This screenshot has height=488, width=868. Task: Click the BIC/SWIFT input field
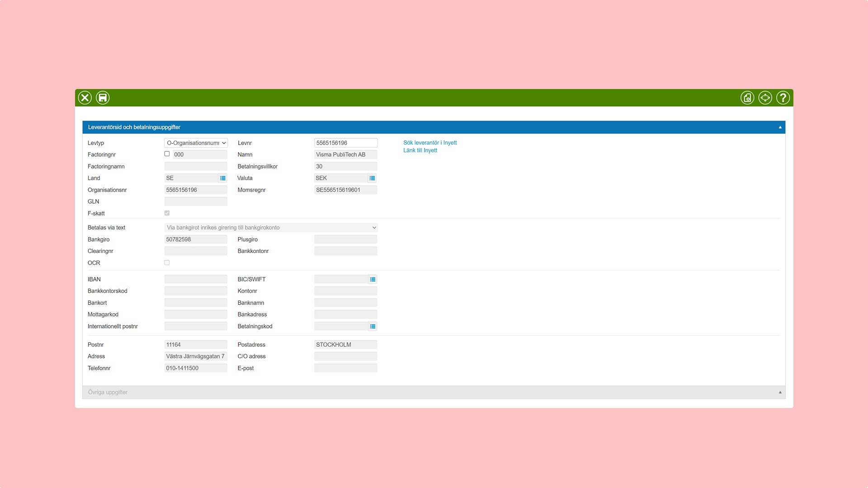(x=341, y=279)
